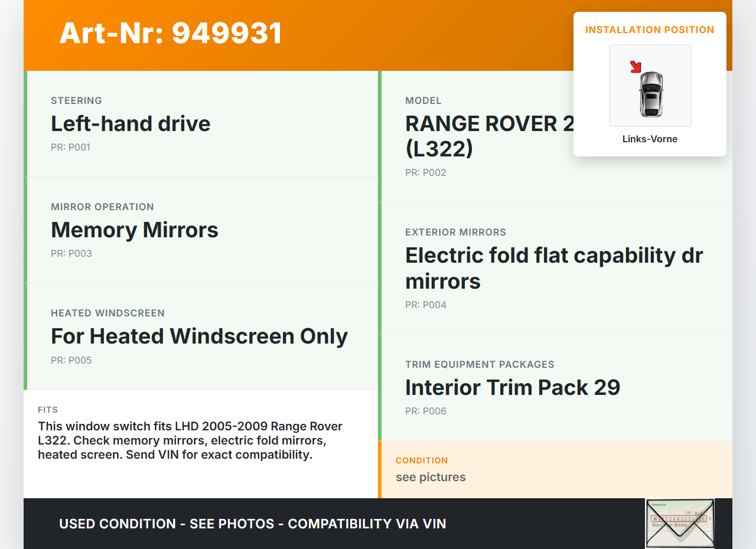Click the 'see pictures' condition text
This screenshot has height=549, width=756.
431,477
